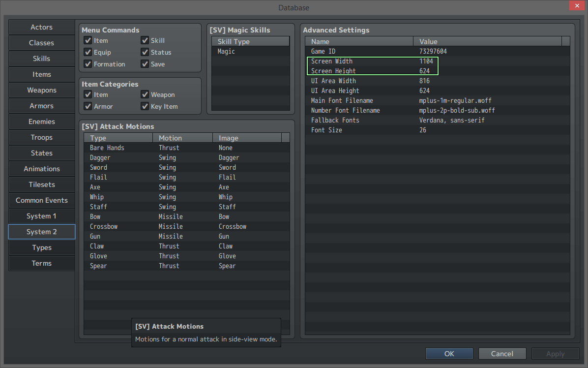
Task: Select the Bow attack motion row
Action: pos(187,216)
